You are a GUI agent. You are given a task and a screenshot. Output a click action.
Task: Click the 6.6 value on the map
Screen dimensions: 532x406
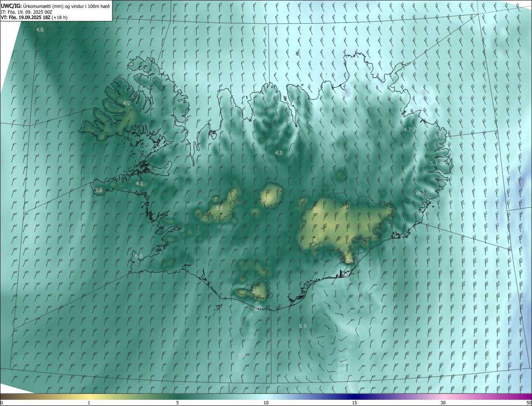139,256
